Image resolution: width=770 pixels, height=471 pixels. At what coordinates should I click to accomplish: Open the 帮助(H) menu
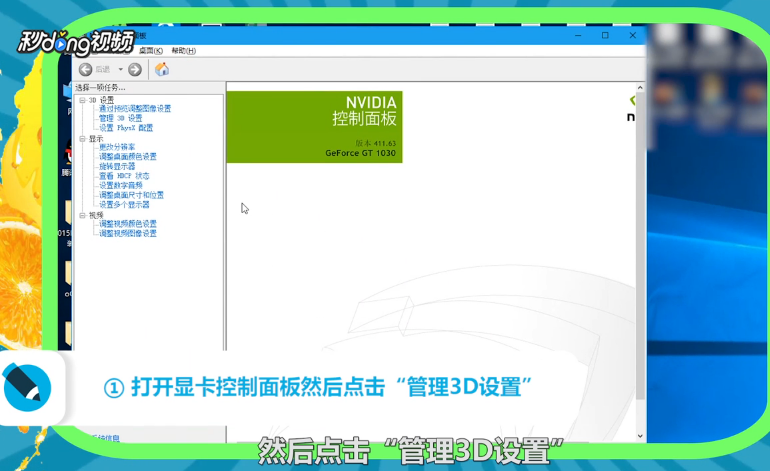click(x=184, y=51)
